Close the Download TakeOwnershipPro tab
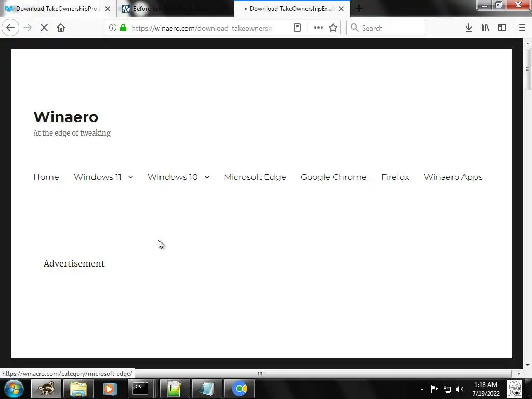This screenshot has width=532, height=399. tap(108, 9)
